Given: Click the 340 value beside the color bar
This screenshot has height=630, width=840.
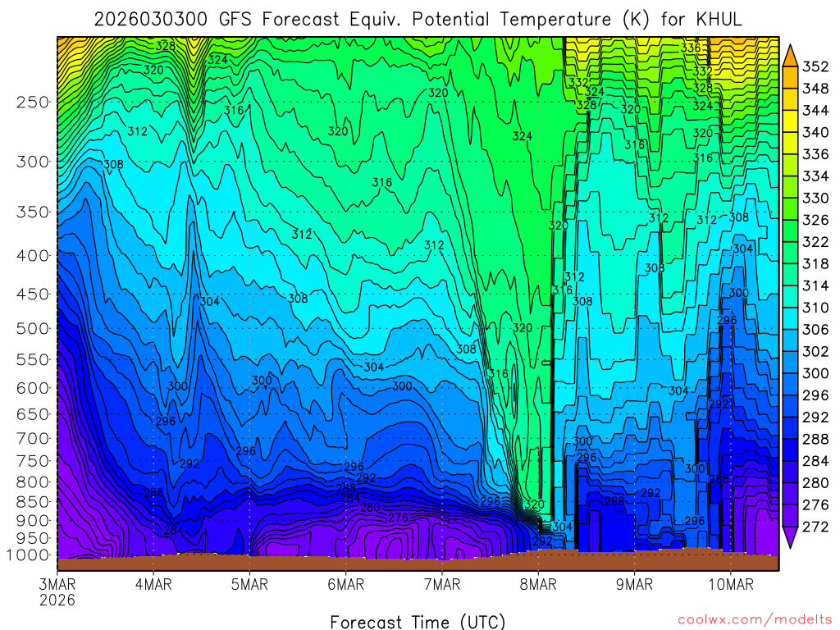Looking at the screenshot, I should [815, 132].
